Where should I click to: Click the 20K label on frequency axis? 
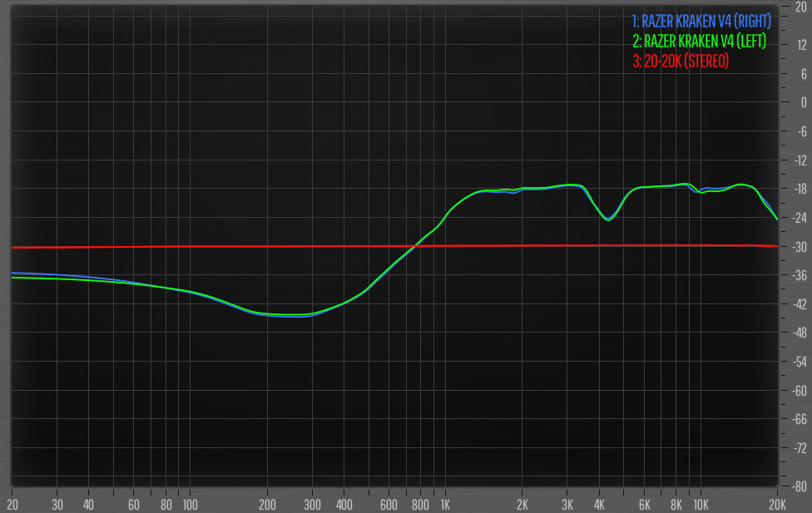[x=778, y=505]
